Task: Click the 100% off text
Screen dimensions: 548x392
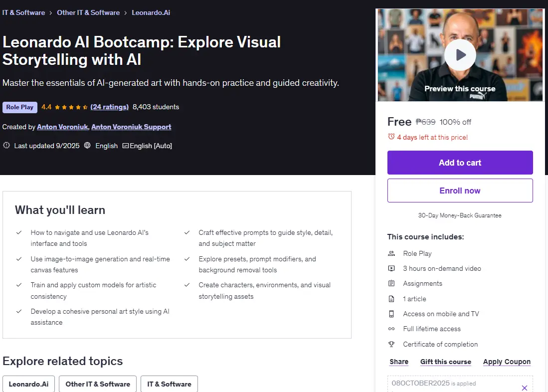Action: [455, 122]
